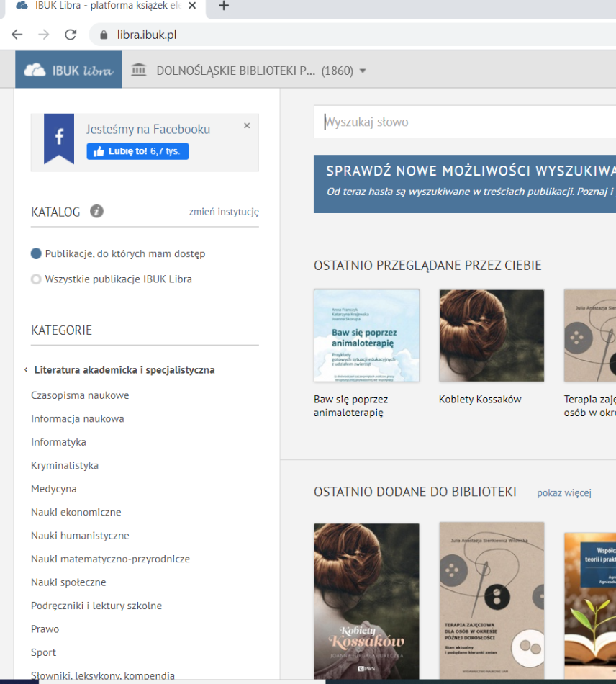Open 'Kryminalistyka' category
The width and height of the screenshot is (616, 684).
[x=65, y=465]
